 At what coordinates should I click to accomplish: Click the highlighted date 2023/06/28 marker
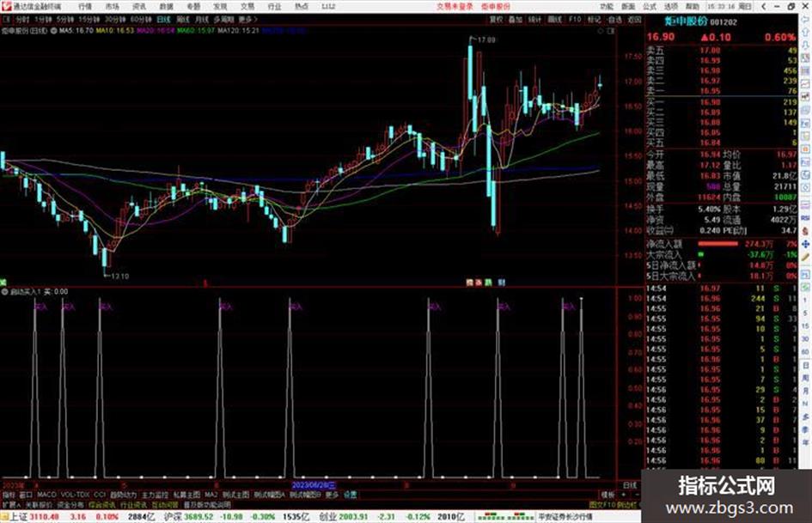(314, 485)
